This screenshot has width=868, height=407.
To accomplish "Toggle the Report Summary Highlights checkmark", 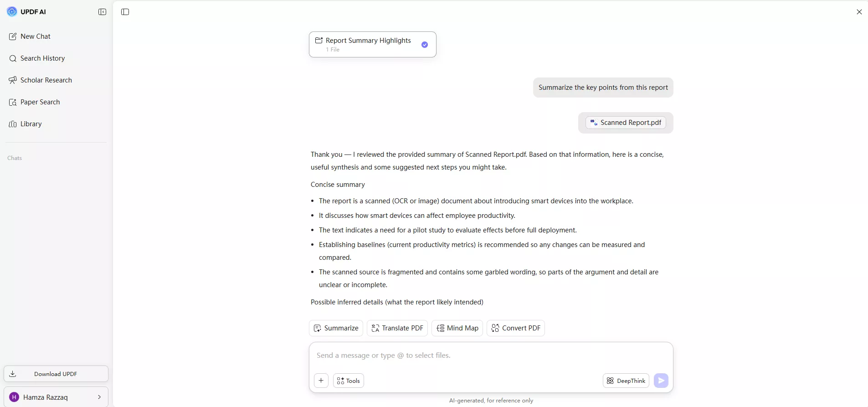I will click(x=425, y=45).
